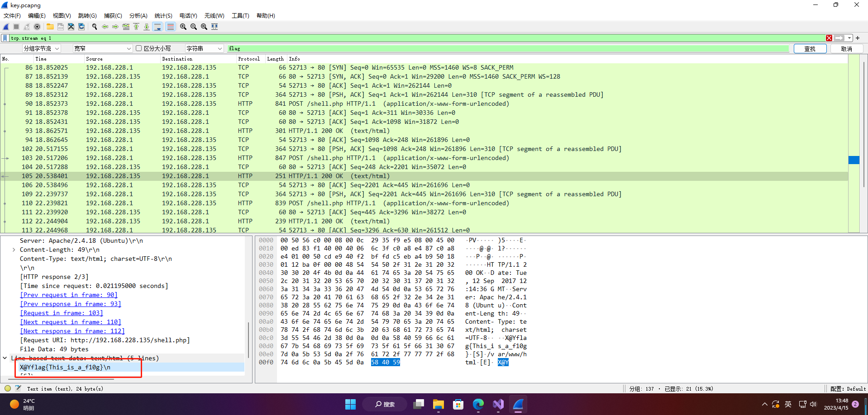Open the 分析(A) menu
The image size is (868, 415).
pyautogui.click(x=138, y=16)
